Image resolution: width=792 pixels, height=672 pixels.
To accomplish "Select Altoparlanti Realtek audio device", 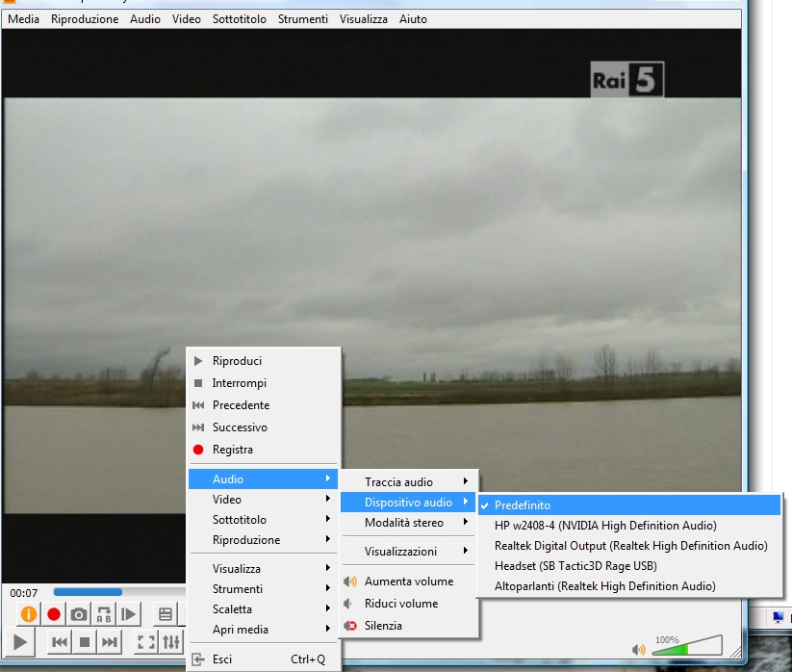I will tap(629, 586).
